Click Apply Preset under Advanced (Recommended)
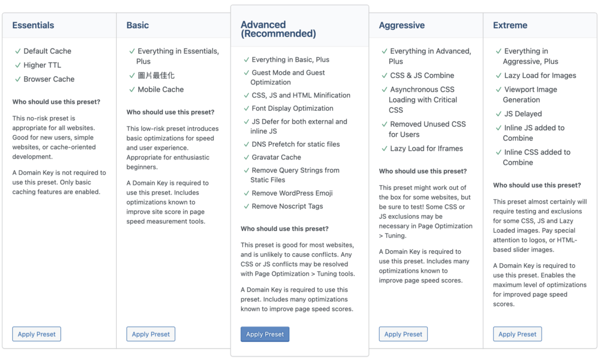 (265, 334)
